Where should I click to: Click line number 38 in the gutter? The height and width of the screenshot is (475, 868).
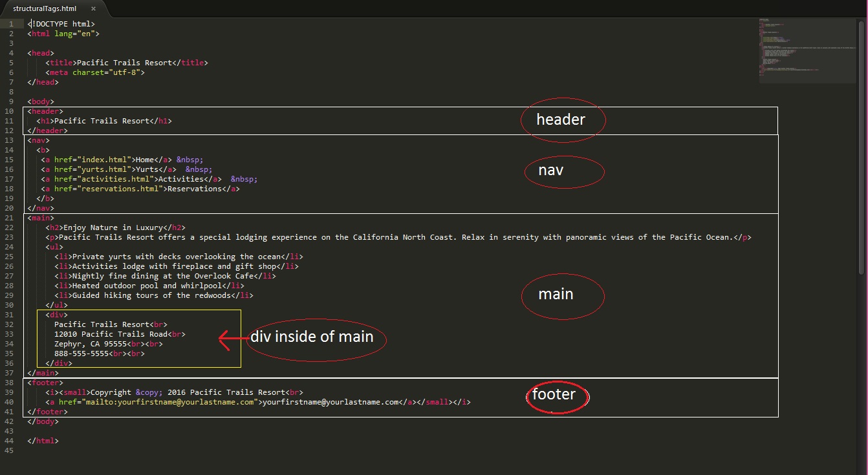(9, 383)
